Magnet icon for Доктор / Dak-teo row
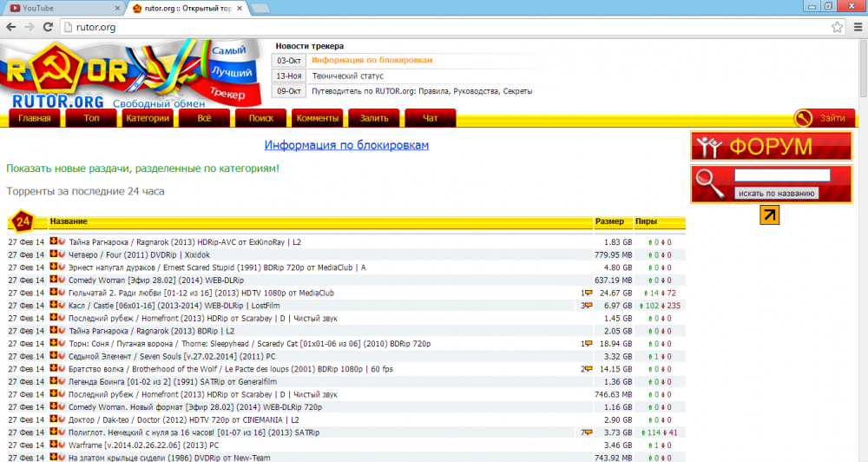The width and height of the screenshot is (868, 462). click(62, 419)
